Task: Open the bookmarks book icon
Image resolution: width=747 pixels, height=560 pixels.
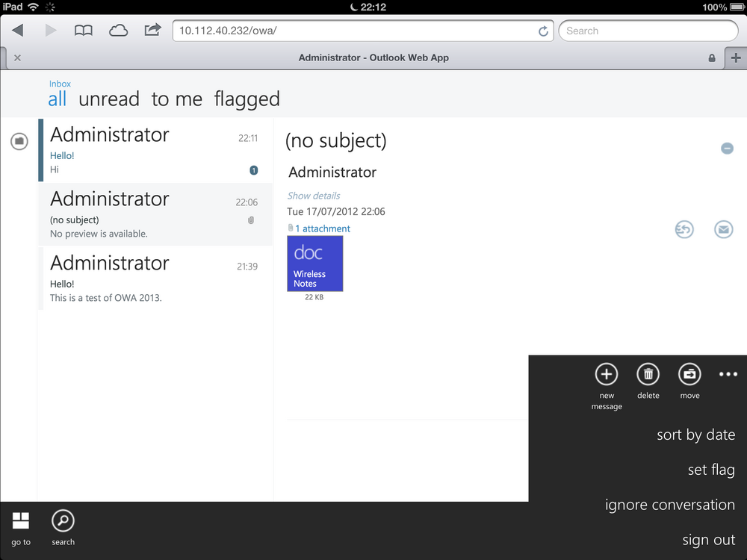Action: pos(84,31)
